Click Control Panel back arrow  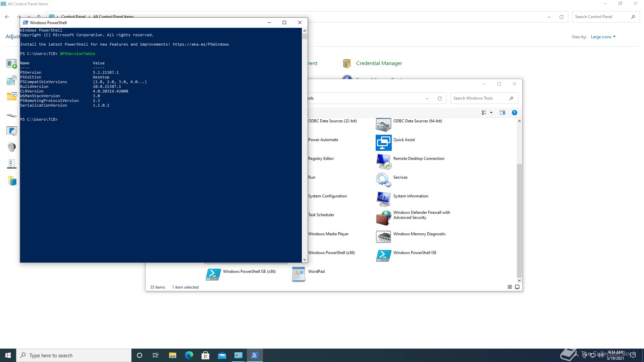click(x=7, y=17)
